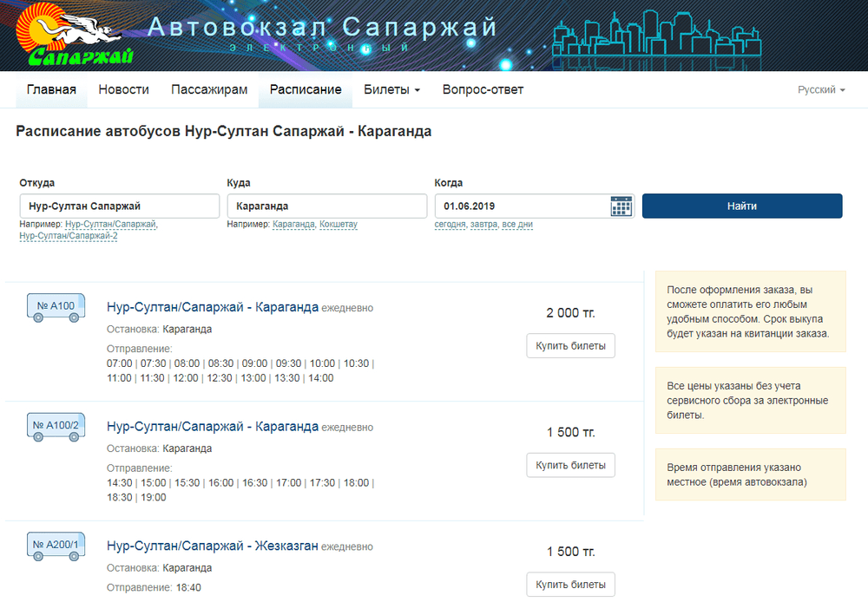Choose the 'завтра' quick date link
Image resolution: width=868 pixels, height=615 pixels.
483,225
